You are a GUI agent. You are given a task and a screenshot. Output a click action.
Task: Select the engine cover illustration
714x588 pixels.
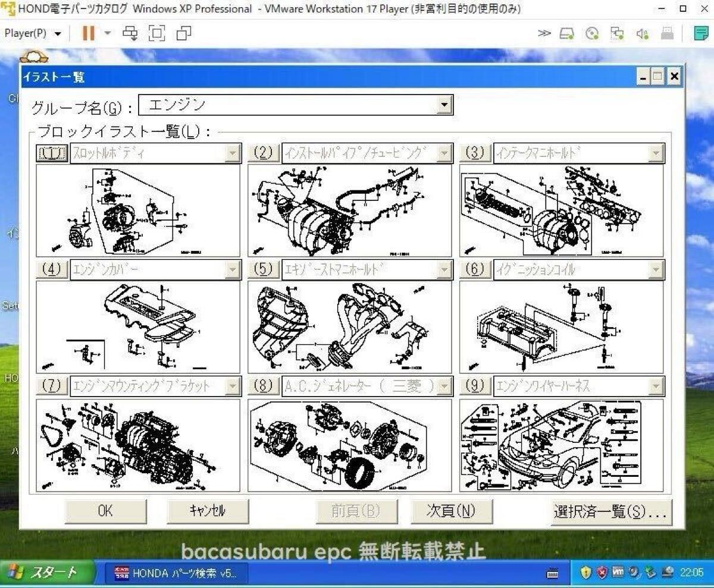point(138,327)
